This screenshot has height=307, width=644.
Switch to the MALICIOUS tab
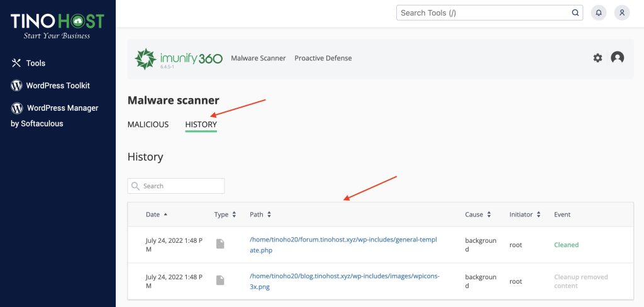pyautogui.click(x=148, y=125)
